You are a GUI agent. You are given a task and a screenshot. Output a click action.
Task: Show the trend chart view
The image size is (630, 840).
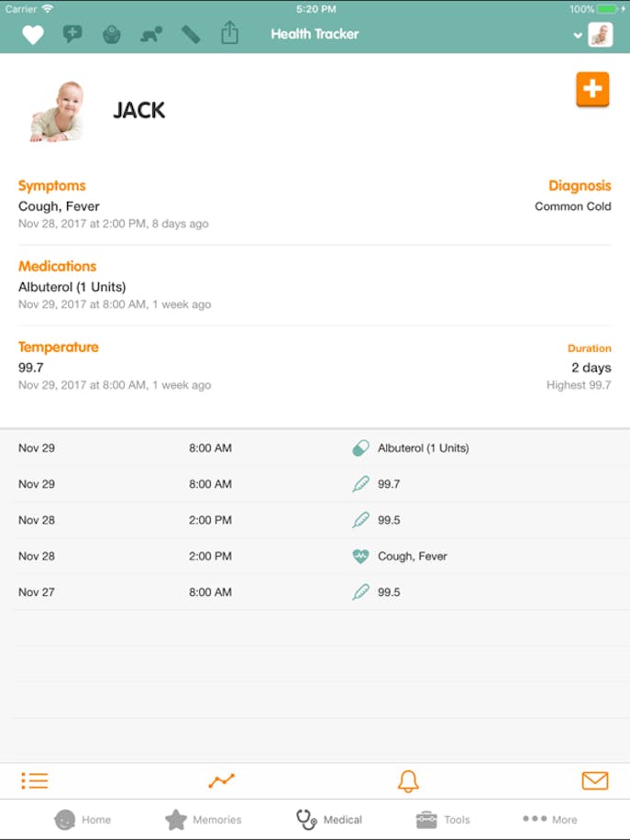pyautogui.click(x=221, y=781)
